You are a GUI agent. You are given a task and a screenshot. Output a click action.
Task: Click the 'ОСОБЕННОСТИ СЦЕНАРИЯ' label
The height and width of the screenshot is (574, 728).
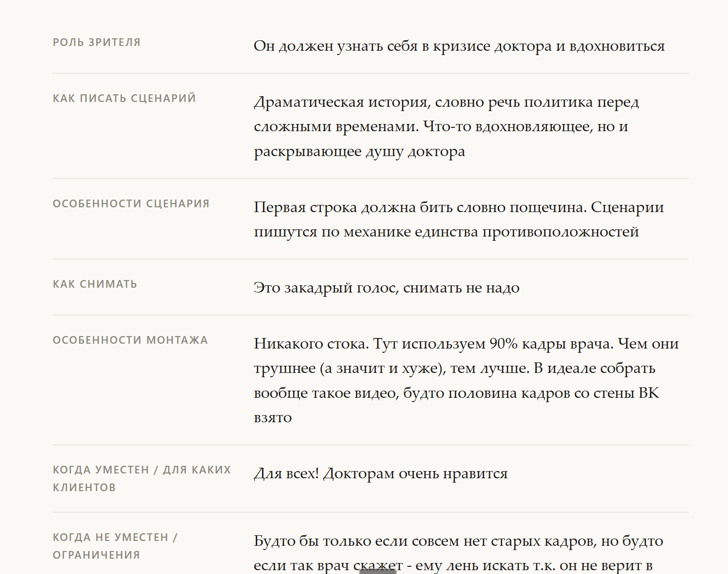click(131, 203)
